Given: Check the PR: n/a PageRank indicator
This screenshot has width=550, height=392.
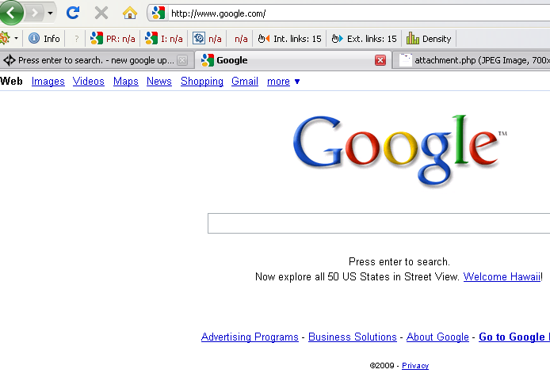Looking at the screenshot, I should pyautogui.click(x=113, y=39).
